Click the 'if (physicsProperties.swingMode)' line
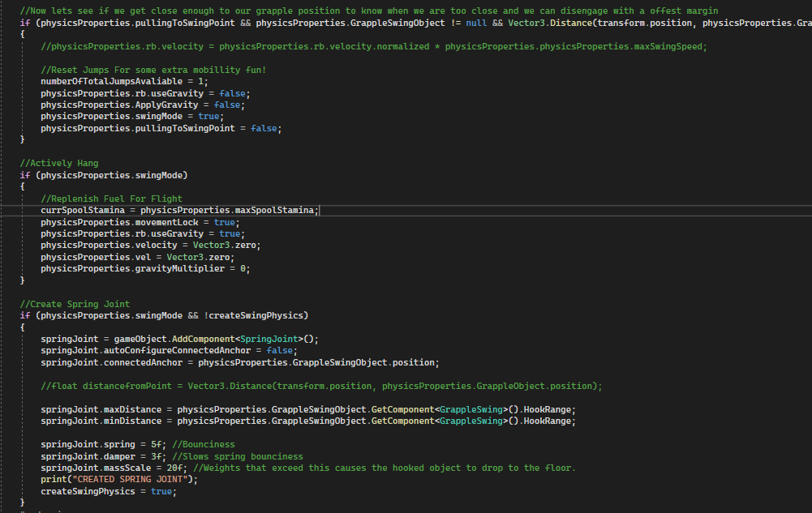The image size is (812, 513). (x=104, y=175)
